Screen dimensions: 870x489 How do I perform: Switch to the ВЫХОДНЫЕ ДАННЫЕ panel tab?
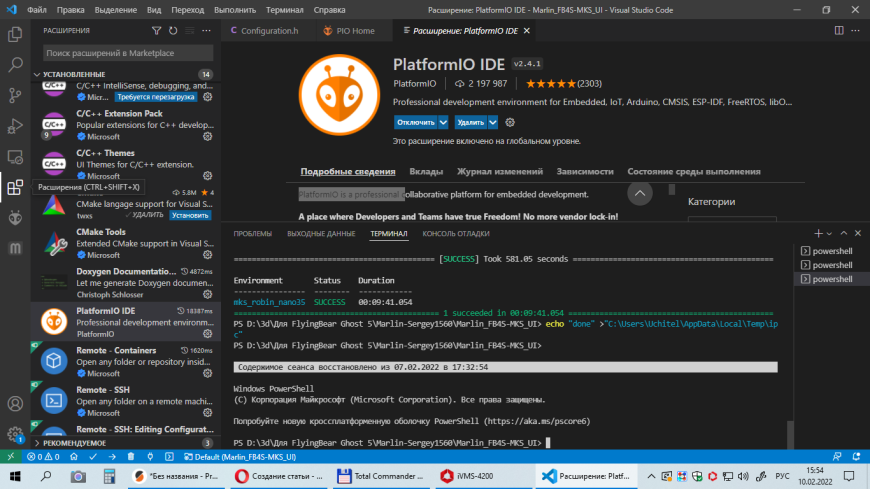pyautogui.click(x=321, y=234)
